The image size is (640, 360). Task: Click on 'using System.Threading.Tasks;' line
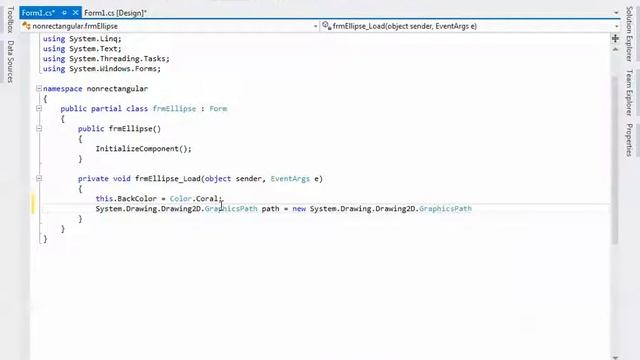click(x=106, y=59)
